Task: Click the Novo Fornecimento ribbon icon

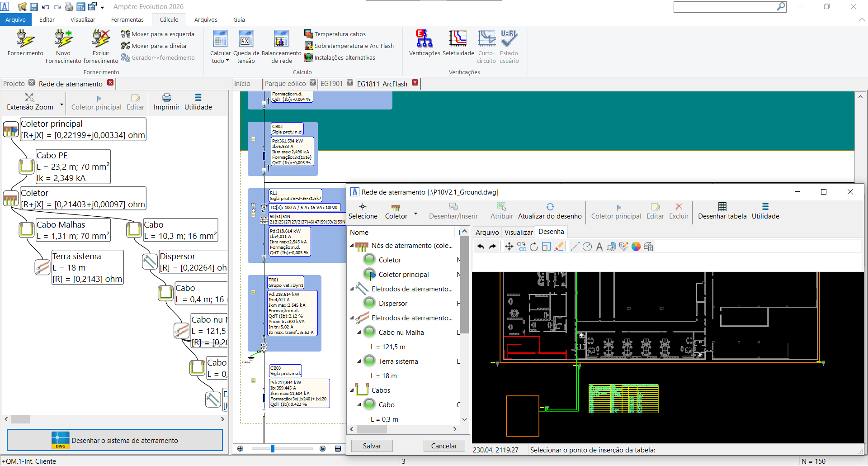Action: (63, 39)
